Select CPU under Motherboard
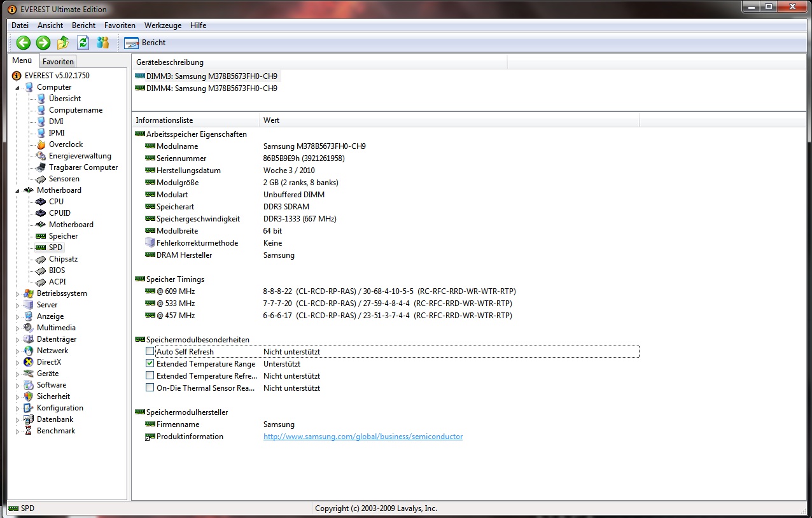The height and width of the screenshot is (518, 812). 56,202
